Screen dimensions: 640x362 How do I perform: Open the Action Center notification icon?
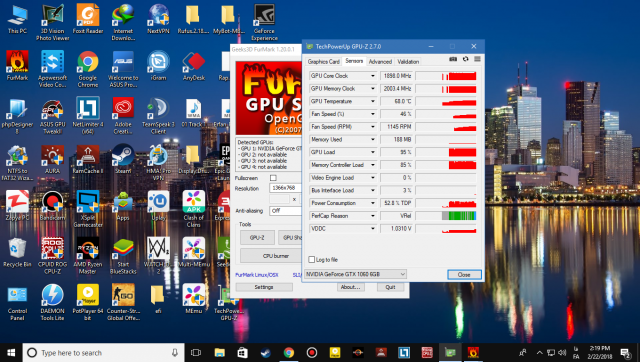[625, 353]
